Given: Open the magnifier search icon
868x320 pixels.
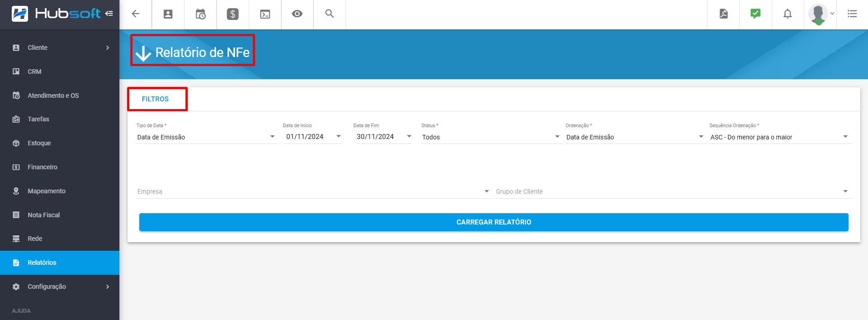Looking at the screenshot, I should pos(330,14).
